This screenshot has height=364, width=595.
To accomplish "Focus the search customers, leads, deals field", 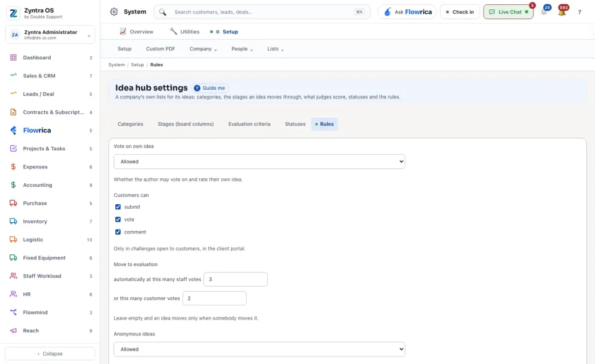I will pos(262,12).
